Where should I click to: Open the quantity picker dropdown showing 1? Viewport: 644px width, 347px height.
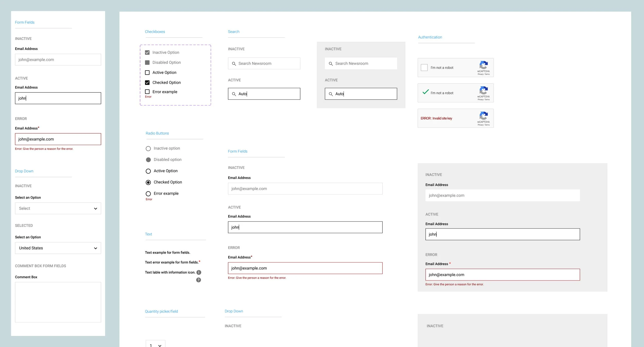click(155, 345)
